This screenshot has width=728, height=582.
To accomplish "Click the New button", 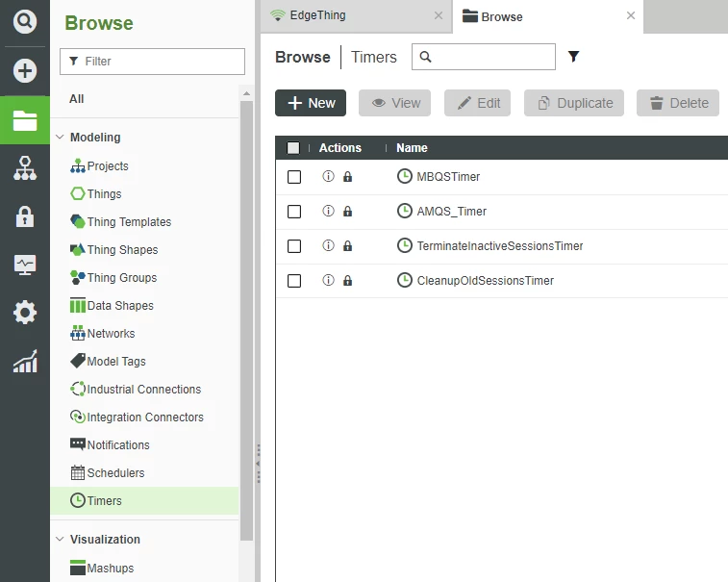I will click(311, 103).
